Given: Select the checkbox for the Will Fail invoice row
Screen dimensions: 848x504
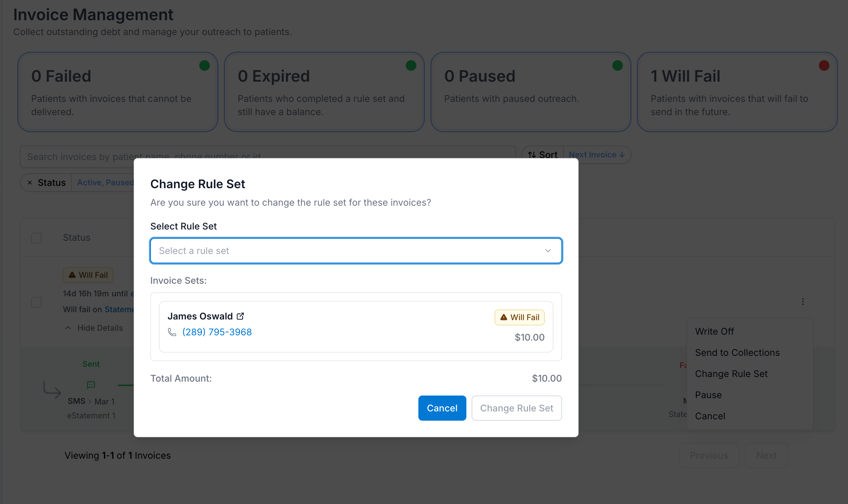Looking at the screenshot, I should click(x=36, y=302).
